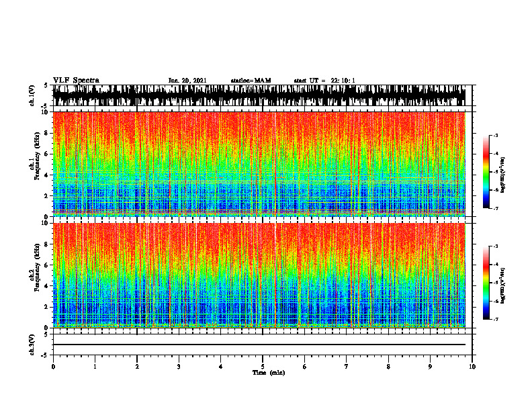This screenshot has width=532, height=411.
Task: Click the '10' frequency tick of ch.1 spectrogram
Action: pyautogui.click(x=46, y=112)
